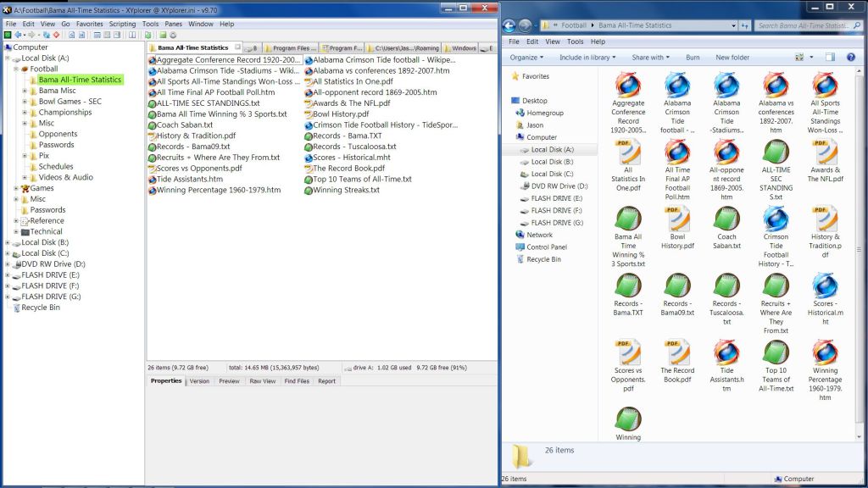Expand the Bowl Games - SEC folder
The image size is (868, 488).
tap(25, 102)
